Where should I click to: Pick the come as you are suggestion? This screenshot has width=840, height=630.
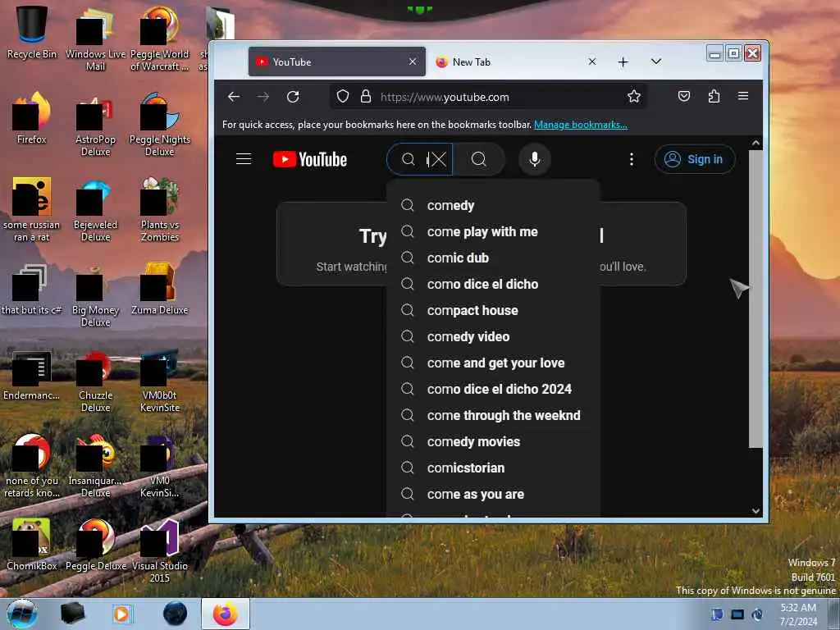(x=493, y=495)
